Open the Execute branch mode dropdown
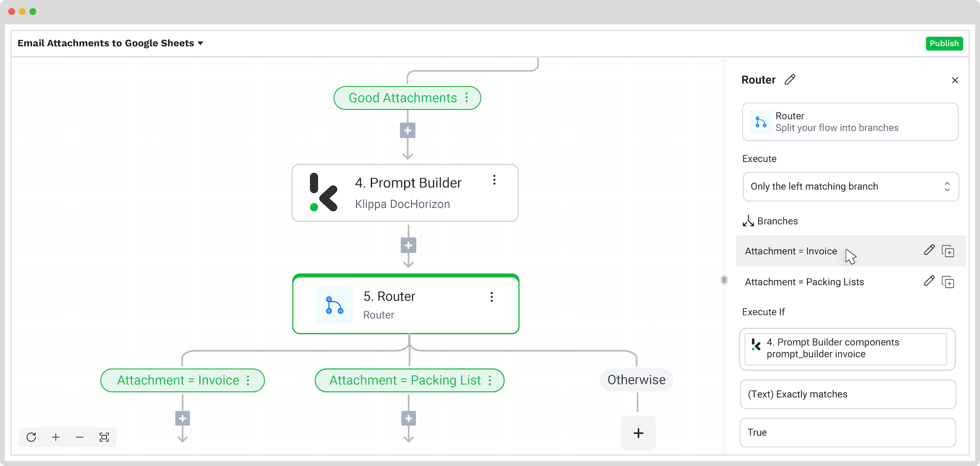Screen dimensions: 980x466 point(851,186)
